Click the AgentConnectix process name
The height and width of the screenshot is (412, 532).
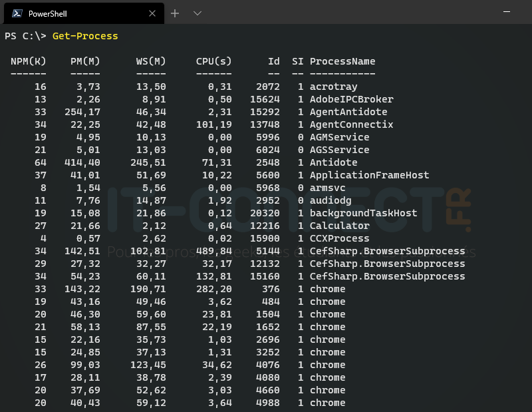[351, 124]
